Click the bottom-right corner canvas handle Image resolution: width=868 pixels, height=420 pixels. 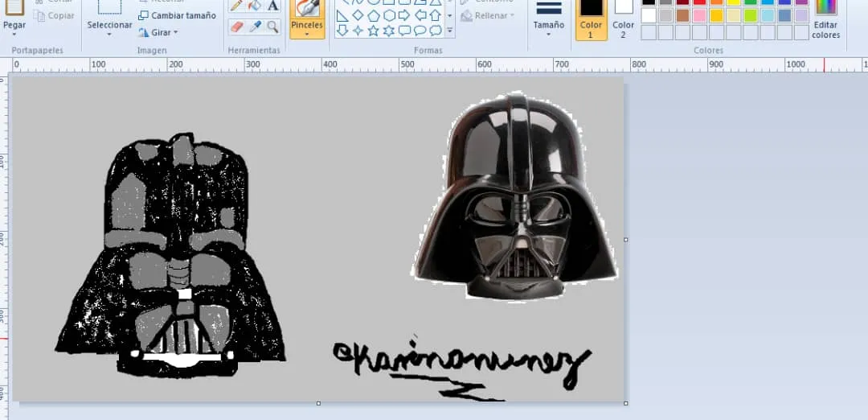(625, 403)
